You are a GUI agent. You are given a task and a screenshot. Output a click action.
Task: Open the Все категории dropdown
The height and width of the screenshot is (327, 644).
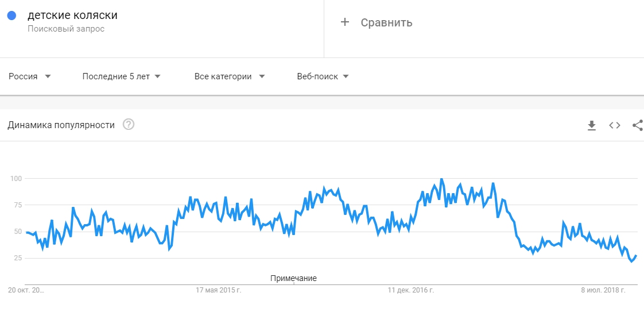(230, 76)
